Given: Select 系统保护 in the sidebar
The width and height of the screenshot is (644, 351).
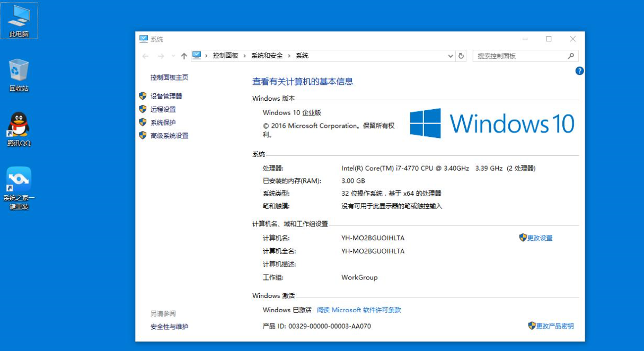Looking at the screenshot, I should tap(163, 122).
